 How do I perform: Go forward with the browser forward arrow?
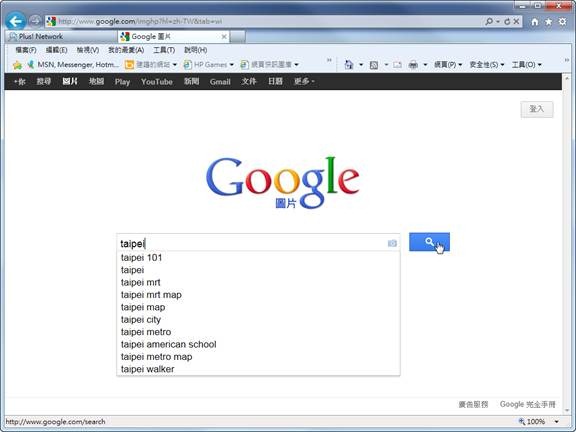[35, 21]
